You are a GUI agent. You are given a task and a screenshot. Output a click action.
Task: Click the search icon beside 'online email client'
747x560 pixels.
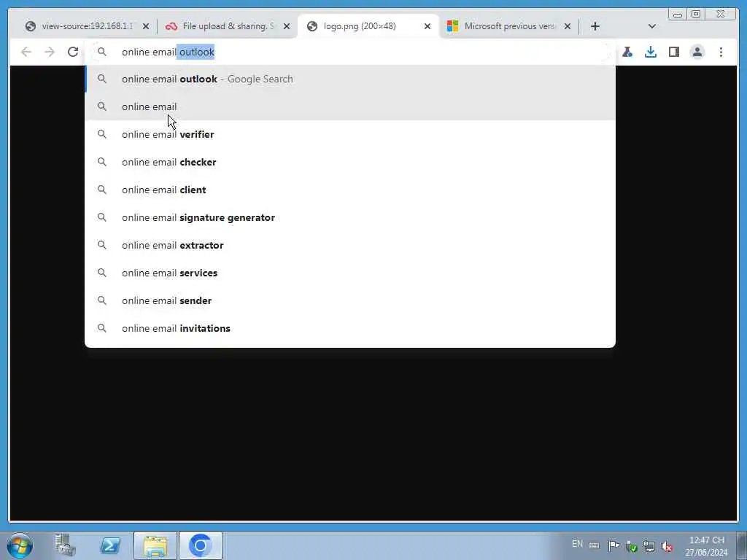click(x=102, y=190)
